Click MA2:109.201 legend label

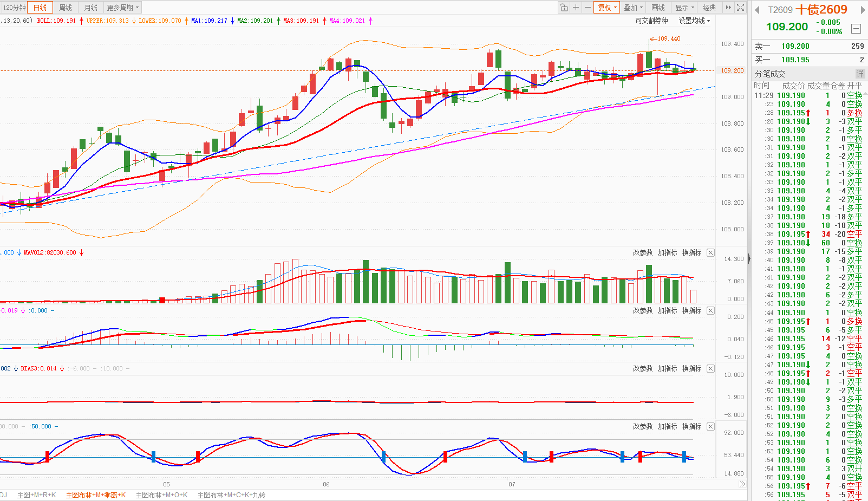pos(255,21)
